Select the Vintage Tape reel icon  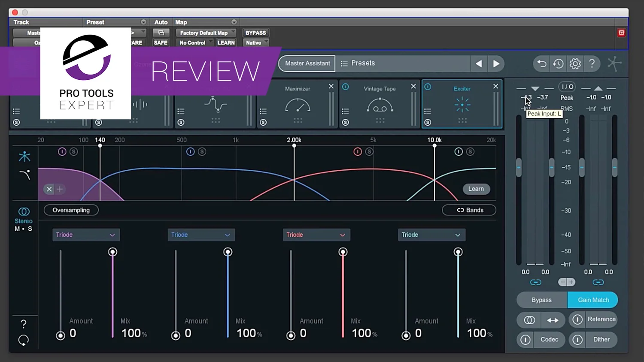[x=380, y=106]
